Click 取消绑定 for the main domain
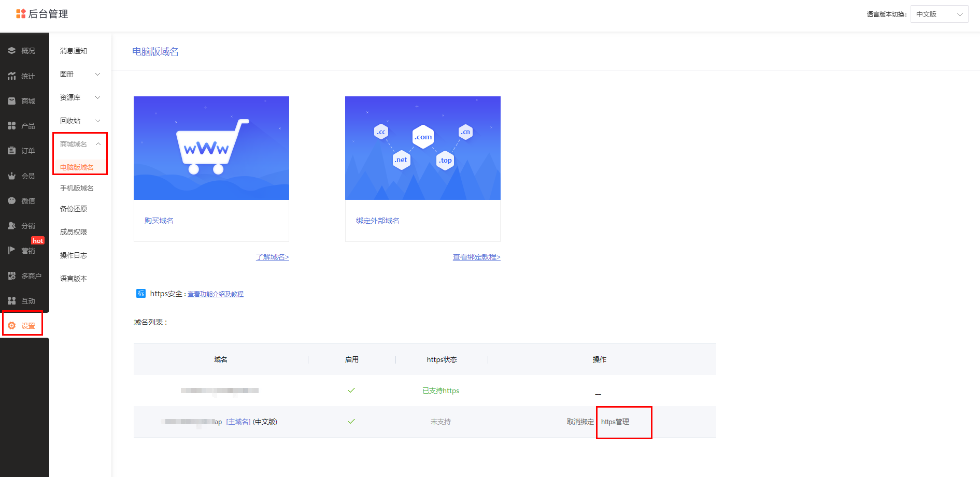Viewport: 980px width, 477px height. 580,422
